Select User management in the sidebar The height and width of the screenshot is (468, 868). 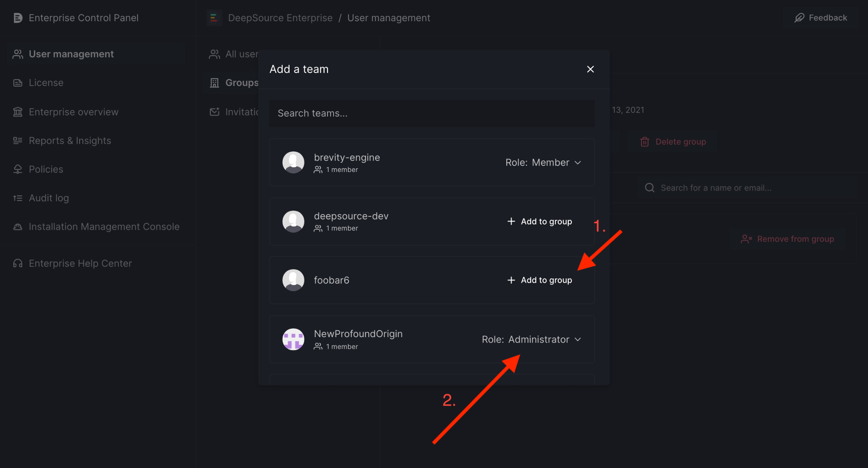click(71, 53)
